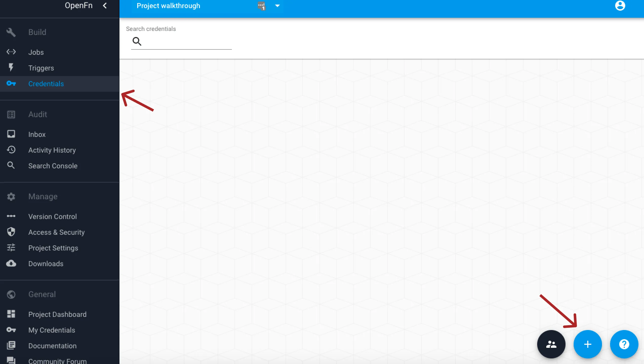Go to Triggers

[x=59, y=68]
